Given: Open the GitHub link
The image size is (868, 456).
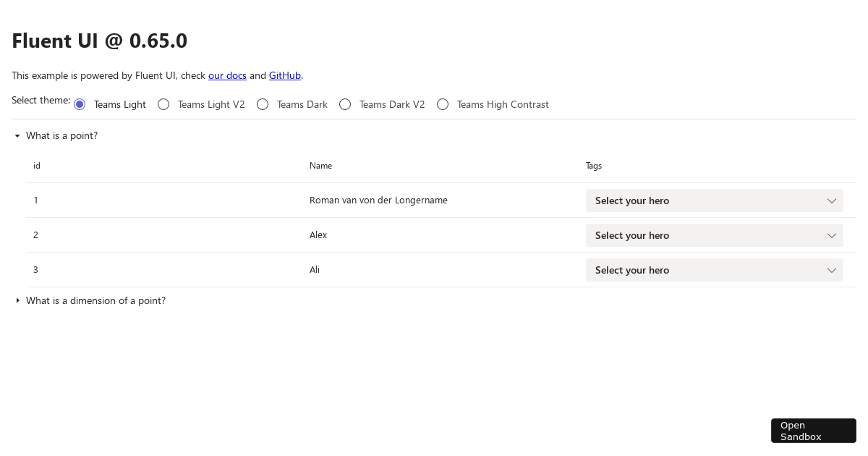Looking at the screenshot, I should click(x=284, y=75).
